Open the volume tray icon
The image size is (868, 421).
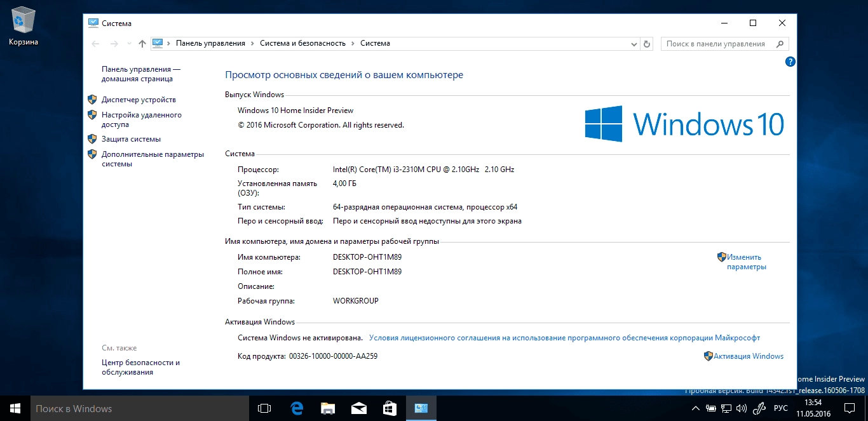click(741, 408)
